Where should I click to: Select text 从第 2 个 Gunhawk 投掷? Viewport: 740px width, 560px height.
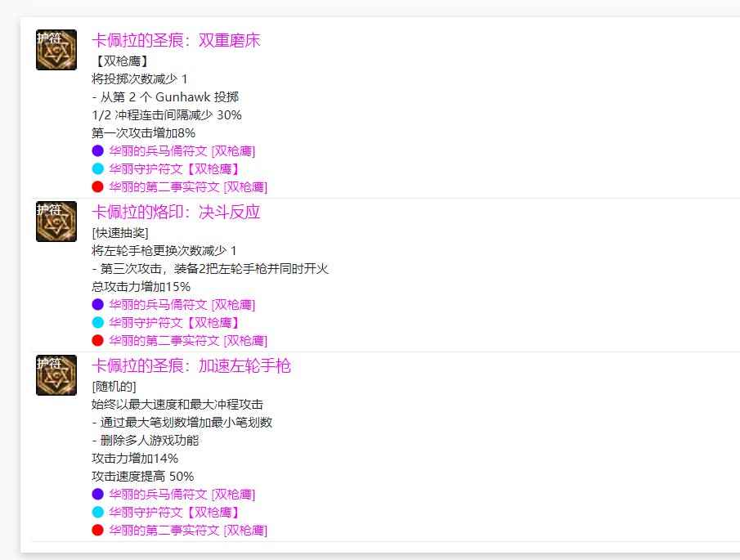point(169,96)
